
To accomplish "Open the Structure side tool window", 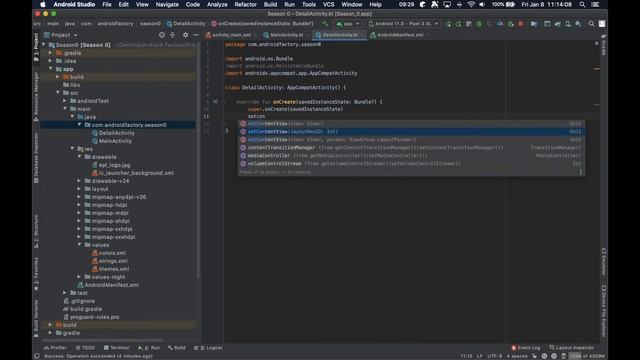I will [x=36, y=231].
